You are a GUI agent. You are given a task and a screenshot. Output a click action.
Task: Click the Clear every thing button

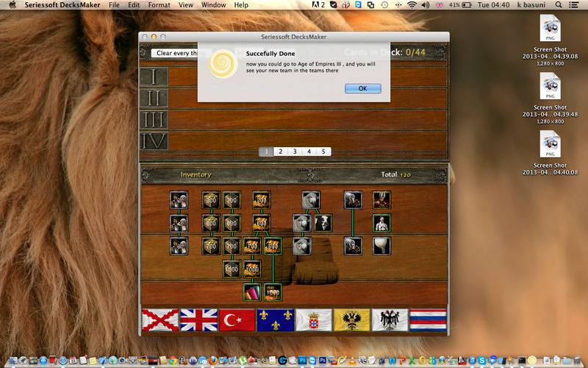tap(175, 53)
